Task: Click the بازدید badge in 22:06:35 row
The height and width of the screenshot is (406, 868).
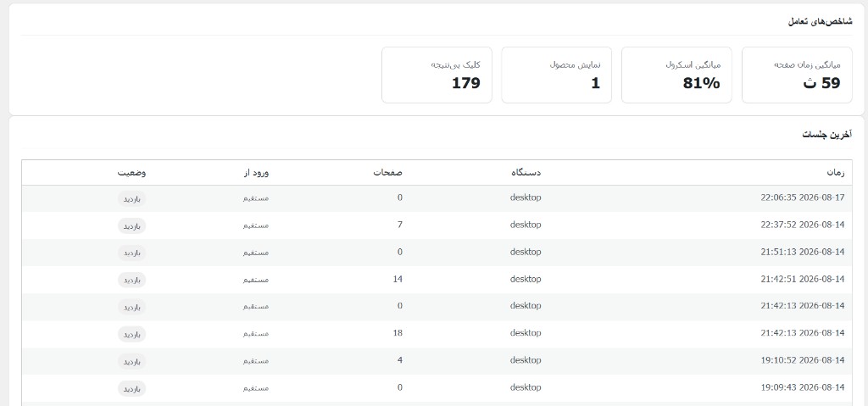Action: click(131, 199)
